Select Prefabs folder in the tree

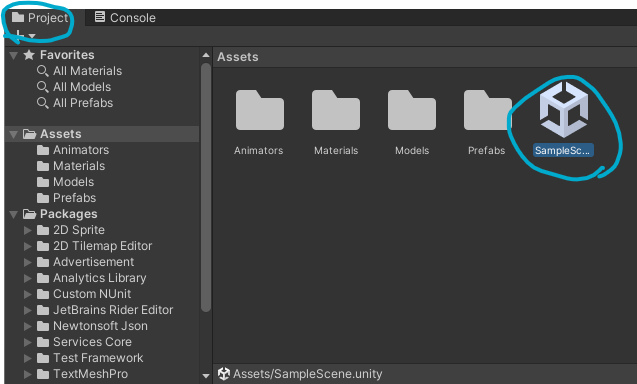(74, 198)
